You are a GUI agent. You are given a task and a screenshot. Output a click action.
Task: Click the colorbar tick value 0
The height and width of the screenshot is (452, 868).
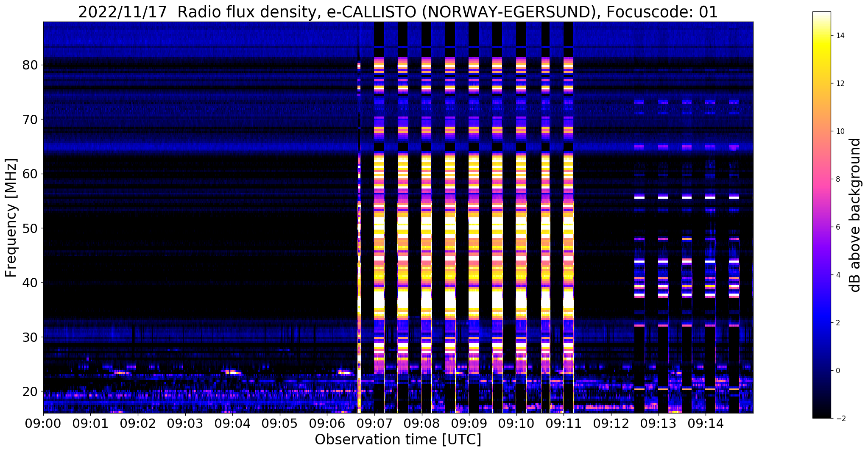(x=837, y=371)
